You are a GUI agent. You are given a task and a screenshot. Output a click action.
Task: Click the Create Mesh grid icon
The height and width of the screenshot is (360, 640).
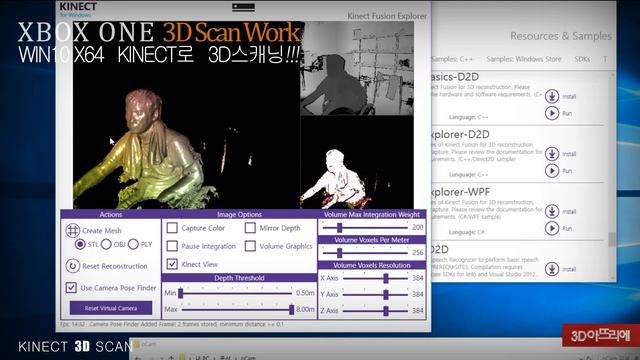point(73,230)
